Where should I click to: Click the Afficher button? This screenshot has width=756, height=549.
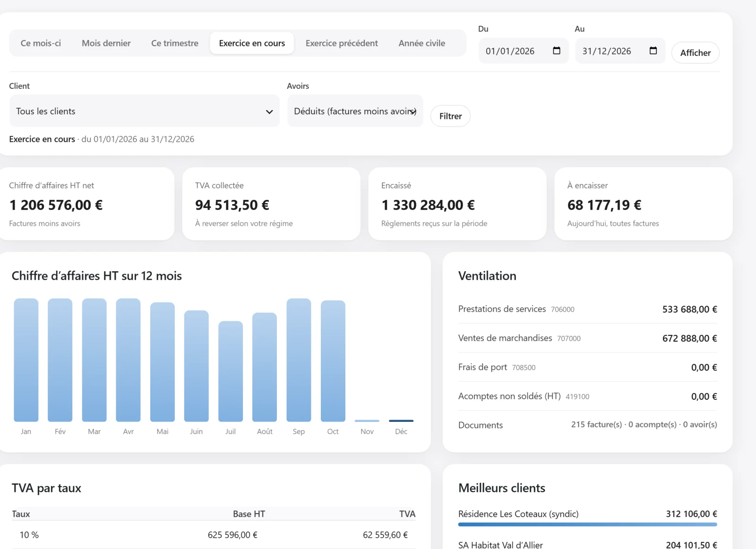696,52
